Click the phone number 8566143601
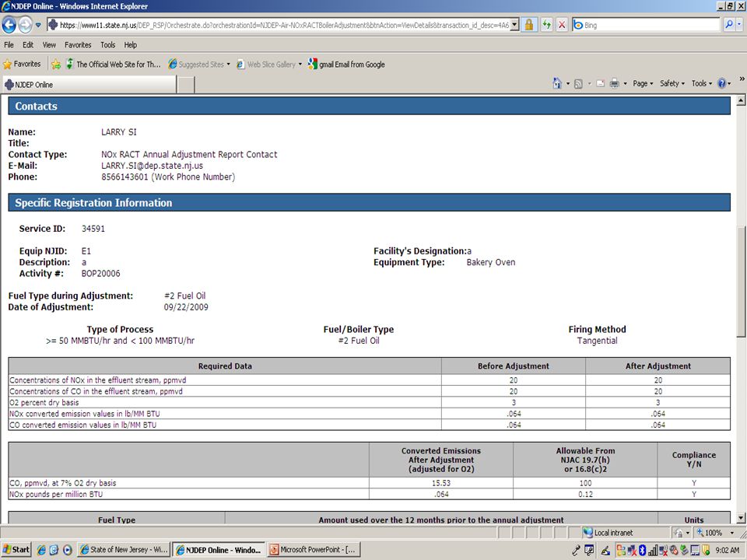This screenshot has width=747, height=560. 124,177
